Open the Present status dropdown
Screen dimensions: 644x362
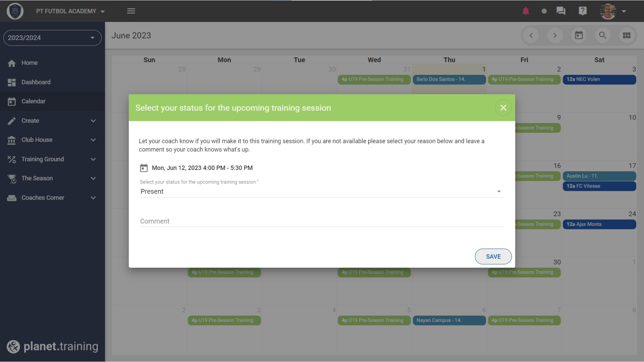(x=322, y=192)
